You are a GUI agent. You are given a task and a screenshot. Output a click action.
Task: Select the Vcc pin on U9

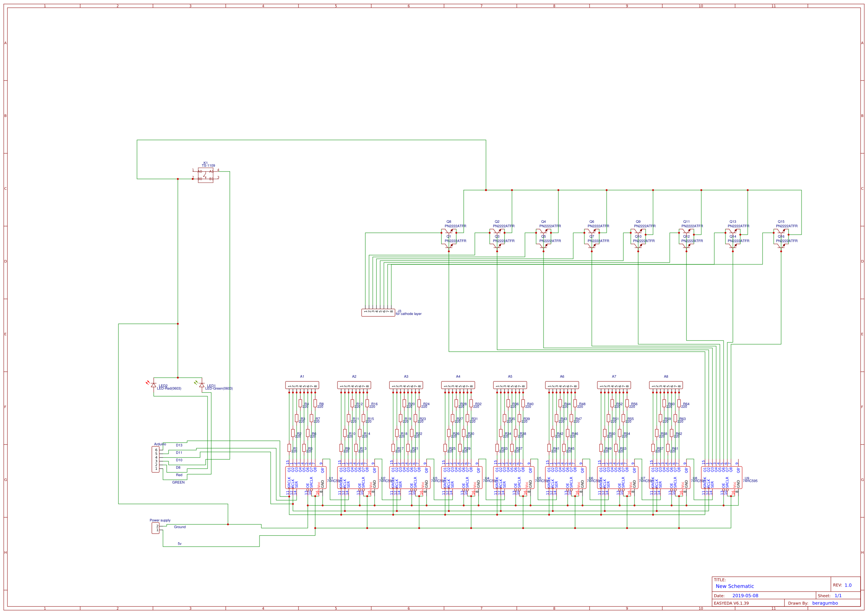735,485
